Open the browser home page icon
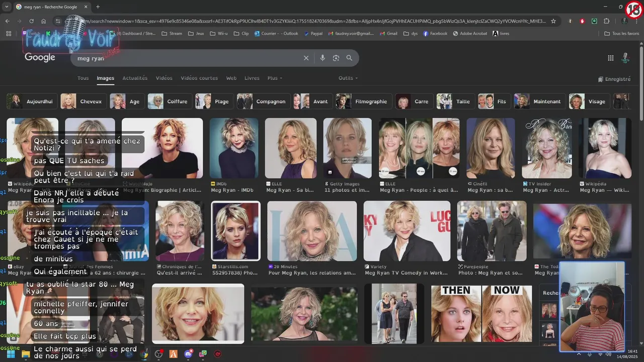The width and height of the screenshot is (644, 362). (44, 21)
